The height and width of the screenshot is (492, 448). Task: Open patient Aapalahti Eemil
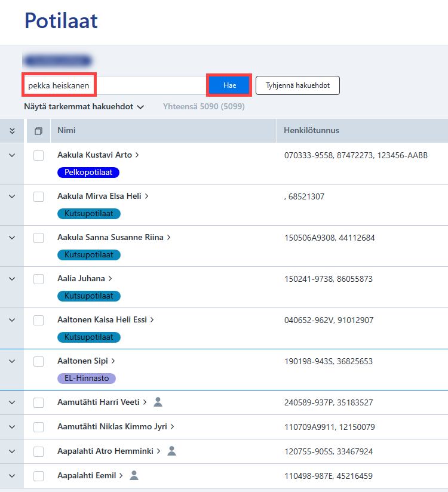coord(90,475)
